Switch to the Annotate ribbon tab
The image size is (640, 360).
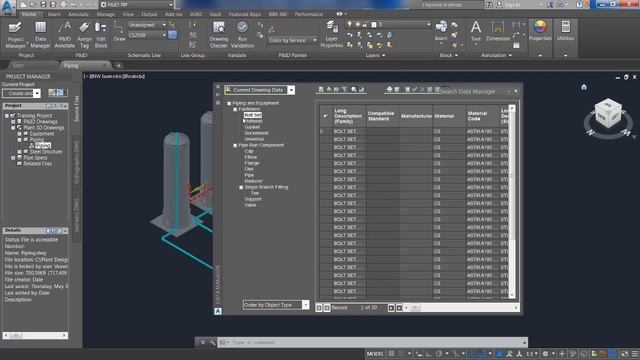click(x=78, y=14)
